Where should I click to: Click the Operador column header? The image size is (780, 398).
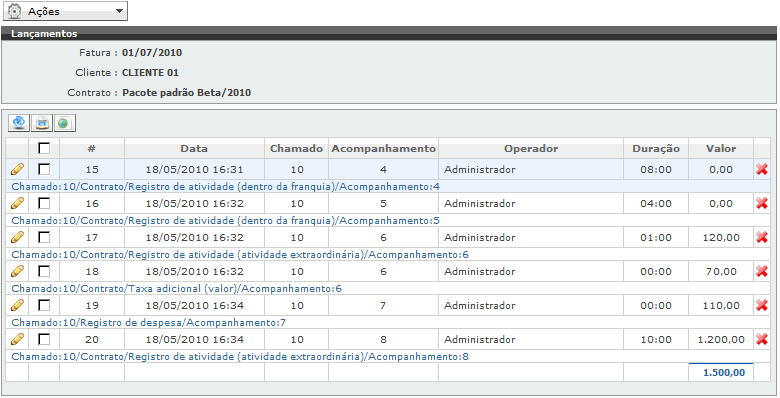[531, 149]
